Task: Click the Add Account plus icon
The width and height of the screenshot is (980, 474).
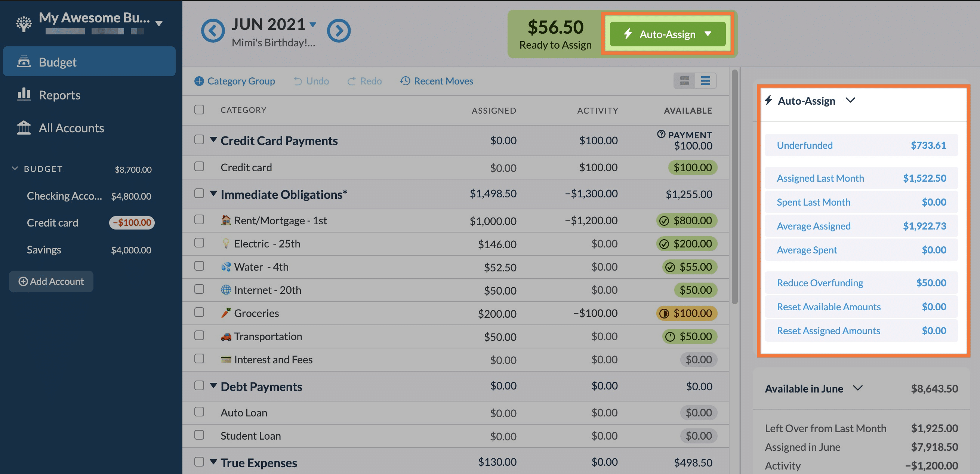Action: 23,281
